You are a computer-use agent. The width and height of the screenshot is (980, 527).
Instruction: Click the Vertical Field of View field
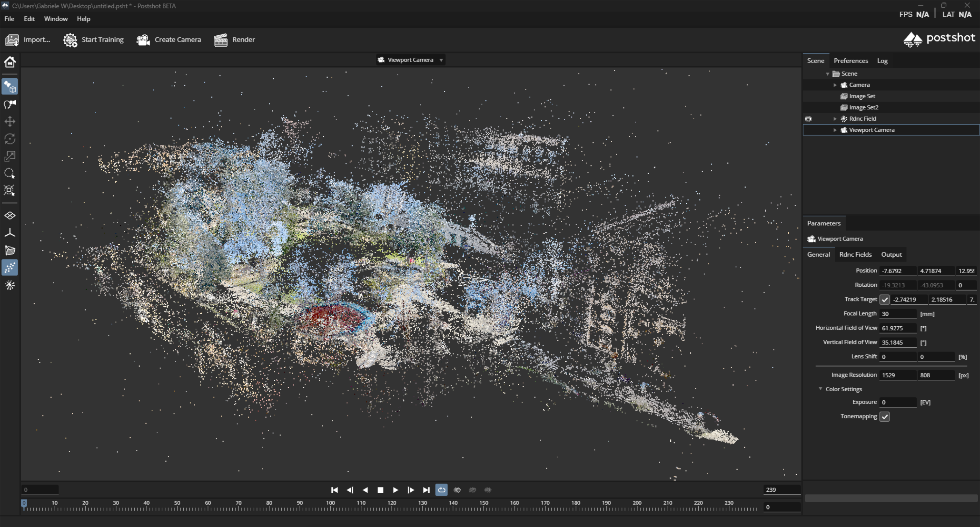[x=898, y=342]
